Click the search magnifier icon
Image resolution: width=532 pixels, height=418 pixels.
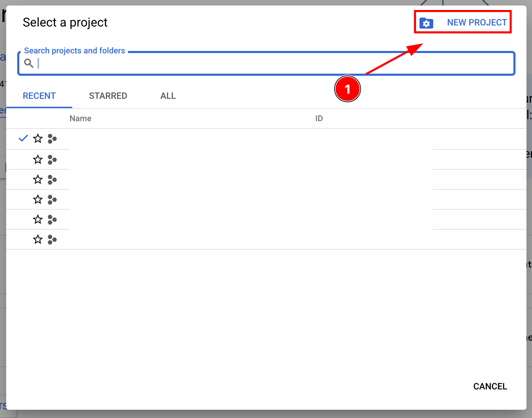29,63
